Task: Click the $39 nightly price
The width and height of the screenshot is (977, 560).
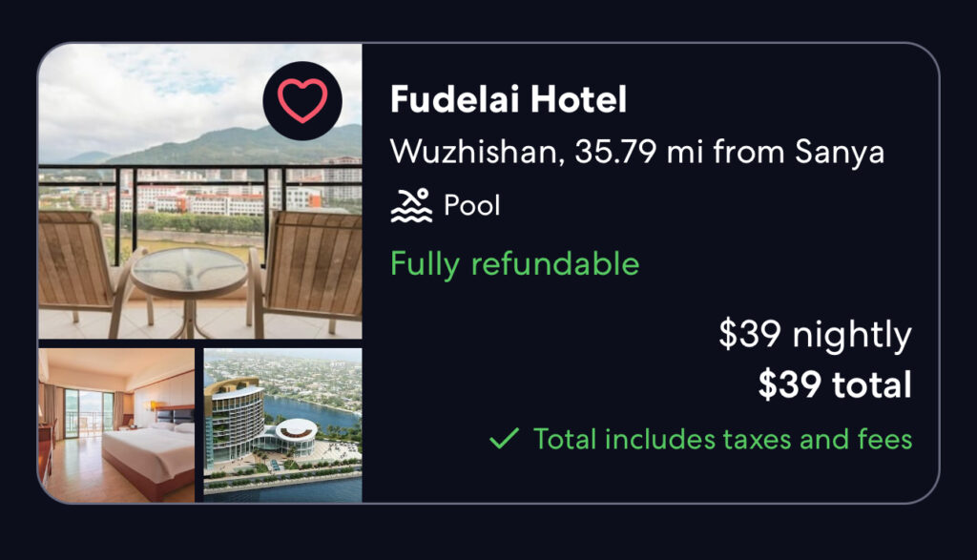Action: pos(815,335)
